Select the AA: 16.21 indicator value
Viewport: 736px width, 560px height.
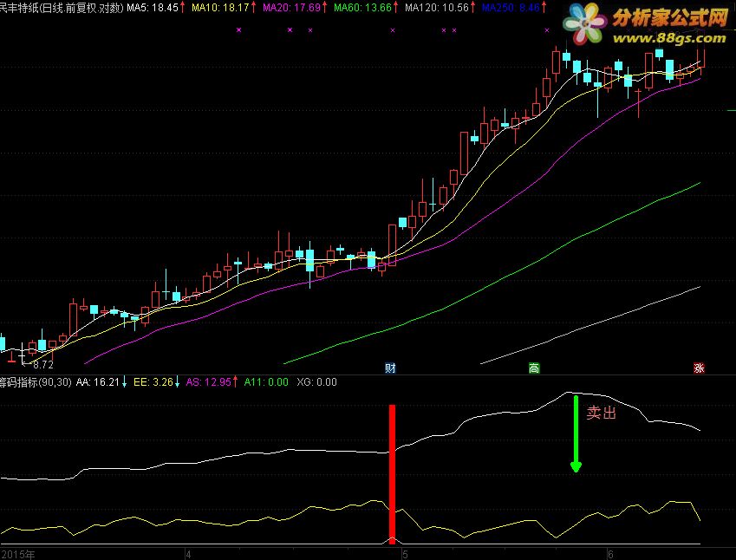[x=98, y=382]
